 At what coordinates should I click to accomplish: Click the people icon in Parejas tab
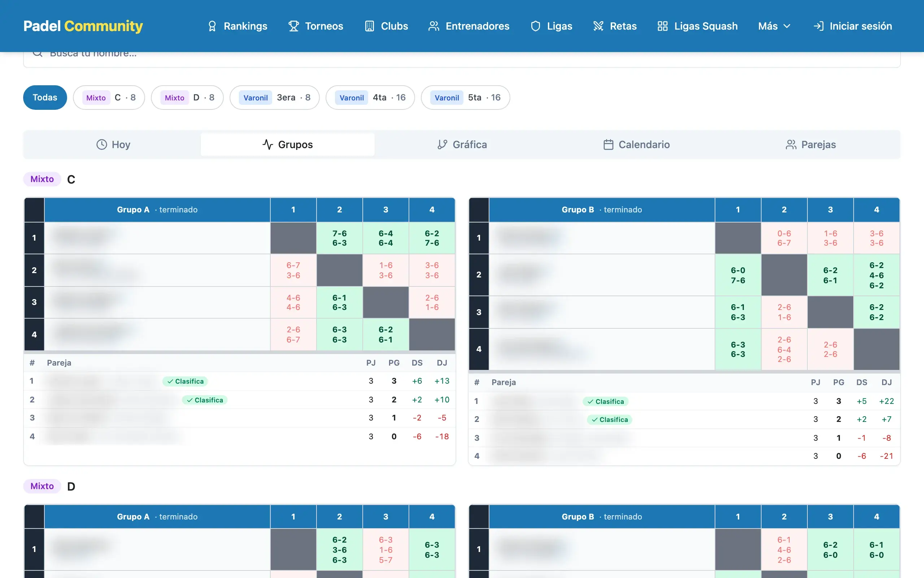[791, 144]
